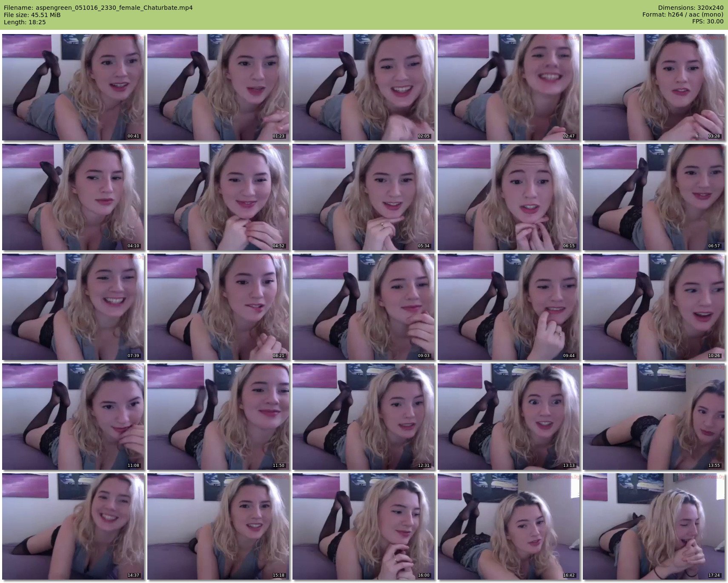Click the frame timestamped 09:03
Screen dimensions: 728x583
pos(363,307)
